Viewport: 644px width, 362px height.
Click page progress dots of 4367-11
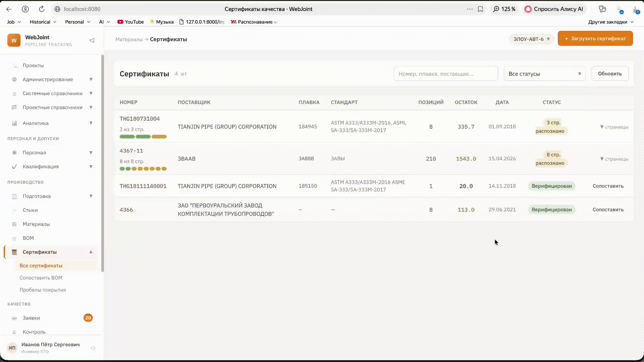tap(143, 169)
